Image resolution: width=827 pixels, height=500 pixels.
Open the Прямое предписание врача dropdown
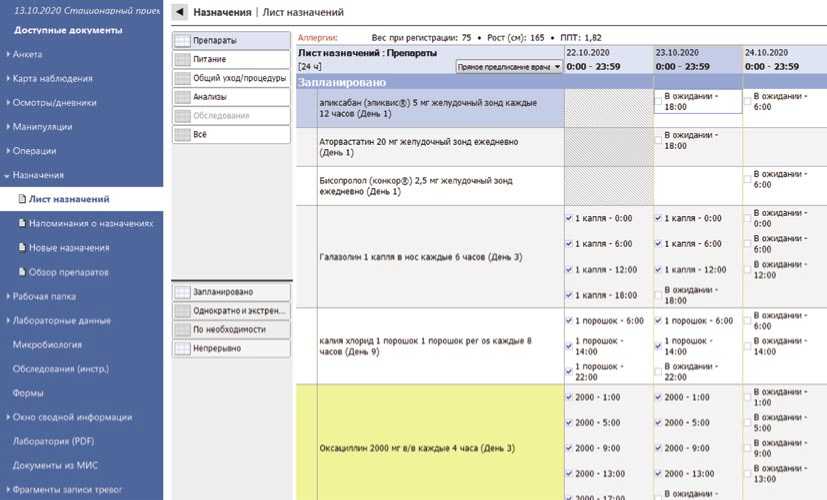506,67
